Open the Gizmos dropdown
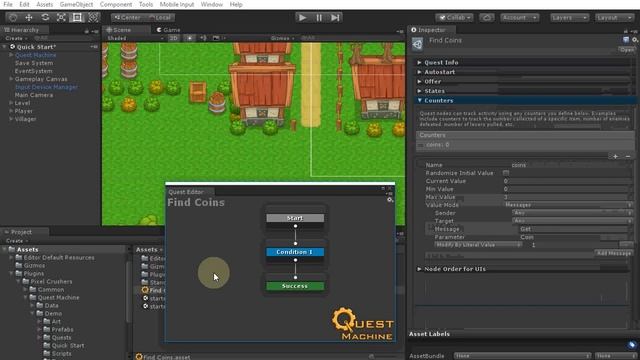The height and width of the screenshot is (360, 640). 282,38
